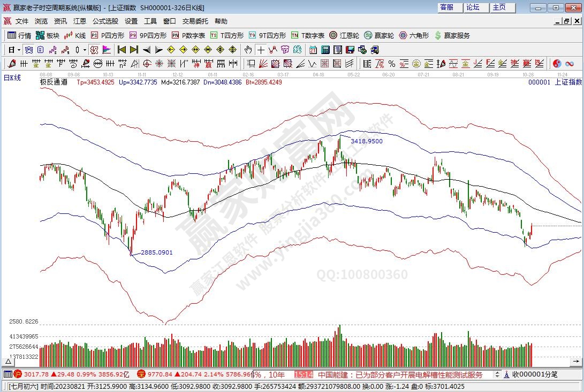Open the 公式选股 menu
Image resolution: width=584 pixels, height=392 pixels.
pyautogui.click(x=105, y=21)
